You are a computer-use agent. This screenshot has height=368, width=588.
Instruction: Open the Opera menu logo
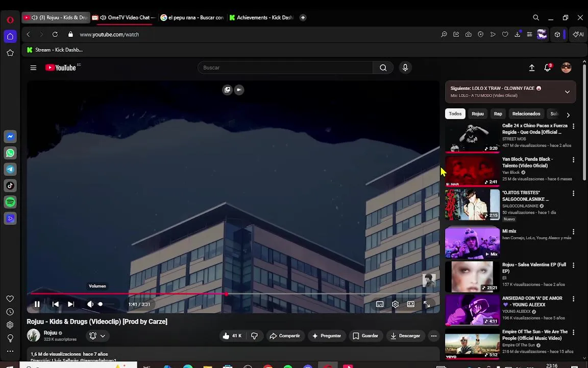10,20
